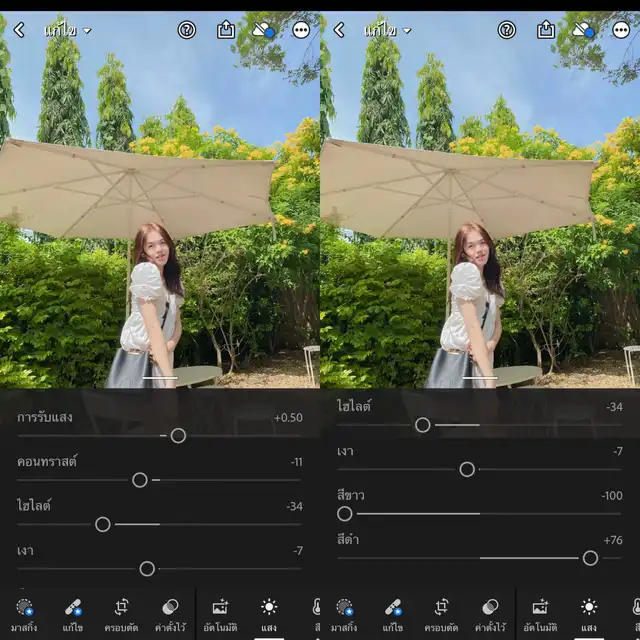Select the Masking tool in the left panel
640x640 pixels.
25,613
